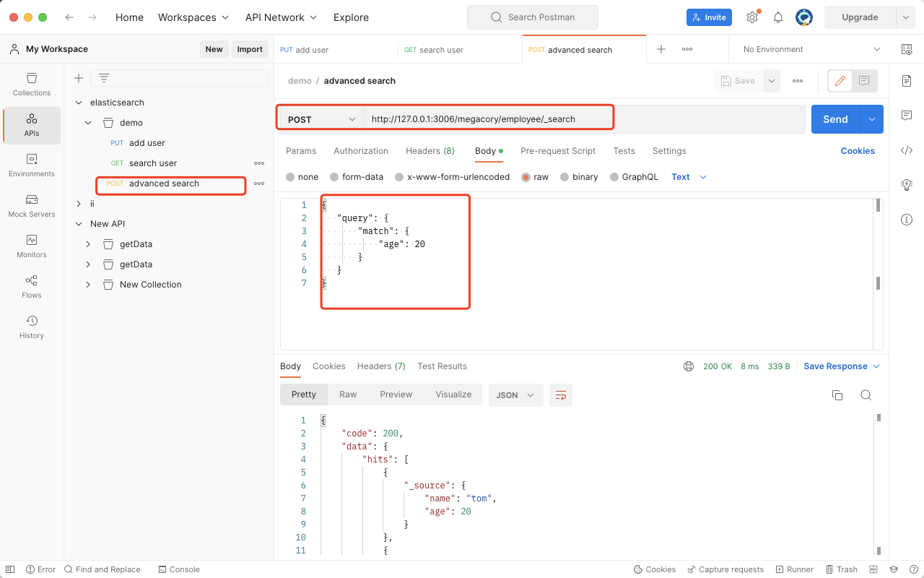Open the request method dropdown showing POST
The image size is (924, 578).
pyautogui.click(x=320, y=118)
